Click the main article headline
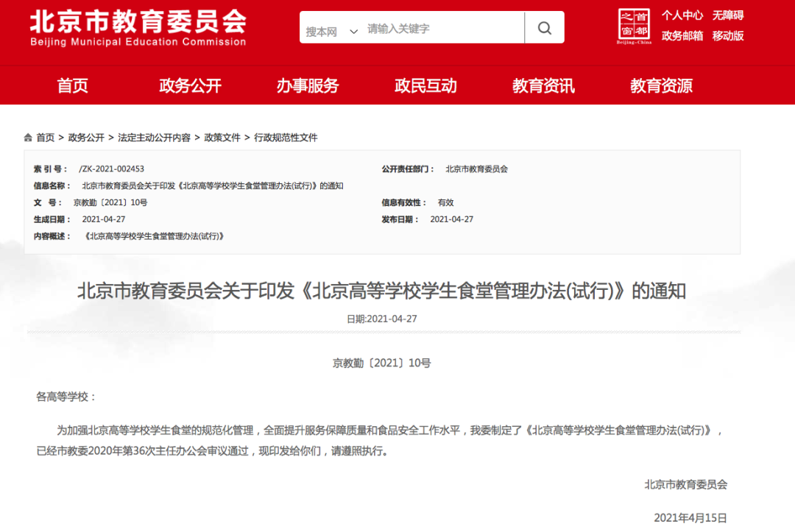The height and width of the screenshot is (532, 795). pyautogui.click(x=382, y=291)
